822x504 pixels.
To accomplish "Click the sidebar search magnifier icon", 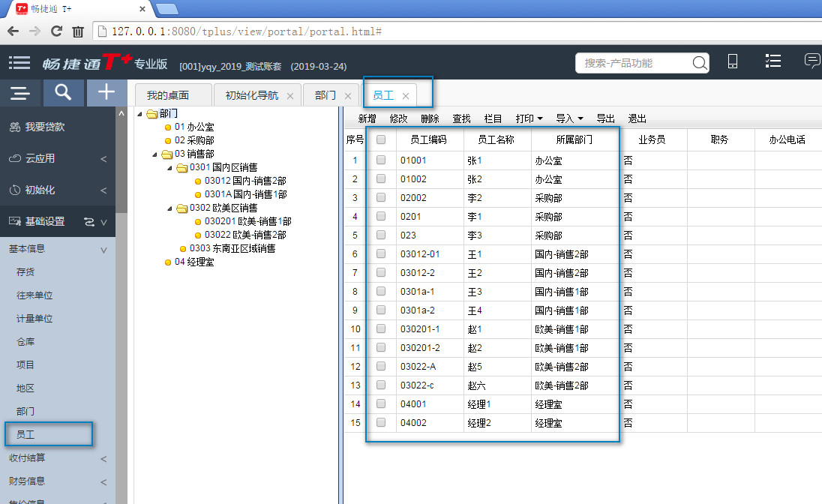I will (64, 93).
